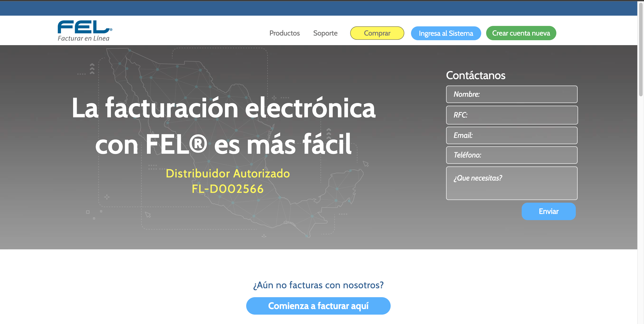Submit the form with Enviar
The height and width of the screenshot is (324, 644).
pyautogui.click(x=548, y=211)
